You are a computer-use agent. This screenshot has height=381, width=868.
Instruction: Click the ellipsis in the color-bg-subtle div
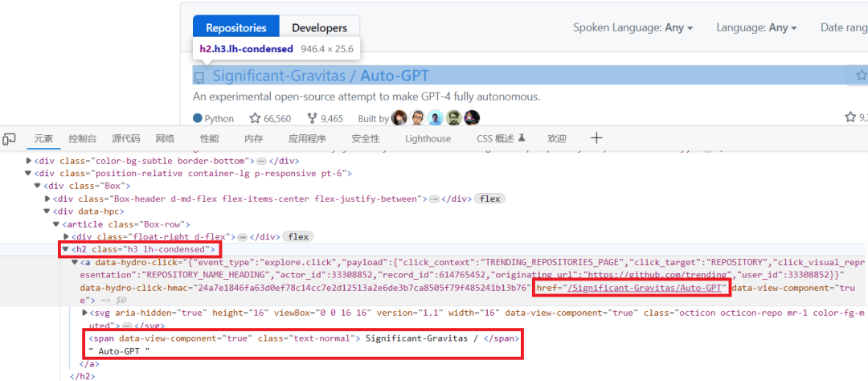click(262, 161)
